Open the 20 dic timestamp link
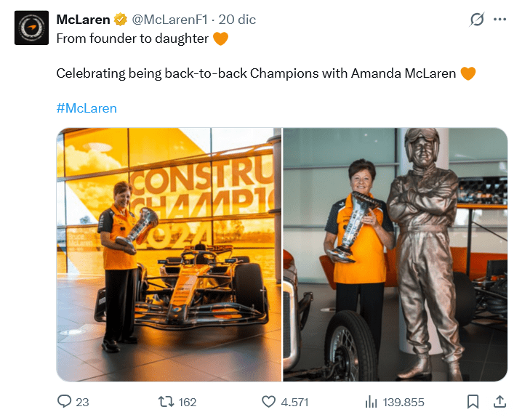 coord(237,20)
